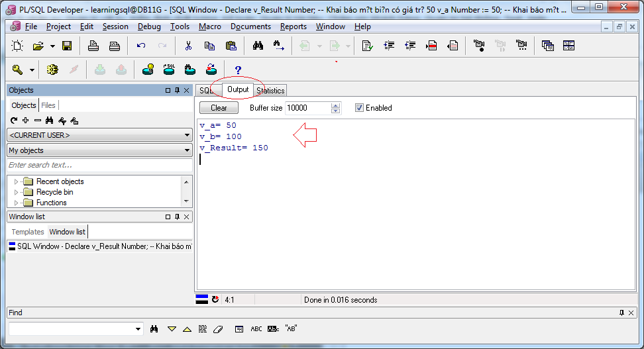Open the Tools menu

tap(180, 26)
